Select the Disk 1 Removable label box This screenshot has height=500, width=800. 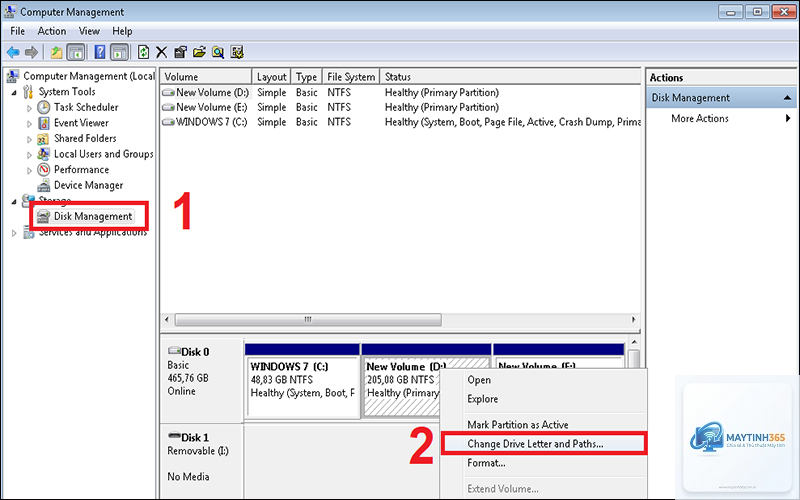(202, 461)
